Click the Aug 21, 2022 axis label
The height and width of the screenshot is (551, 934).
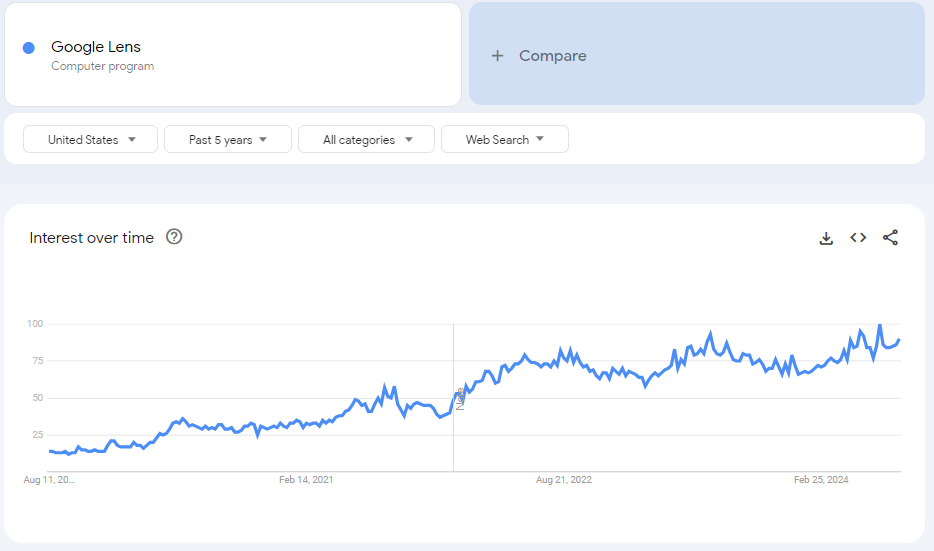563,480
